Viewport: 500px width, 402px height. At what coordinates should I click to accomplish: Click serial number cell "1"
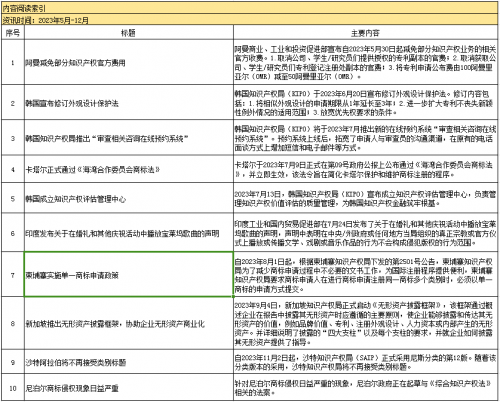click(13, 62)
